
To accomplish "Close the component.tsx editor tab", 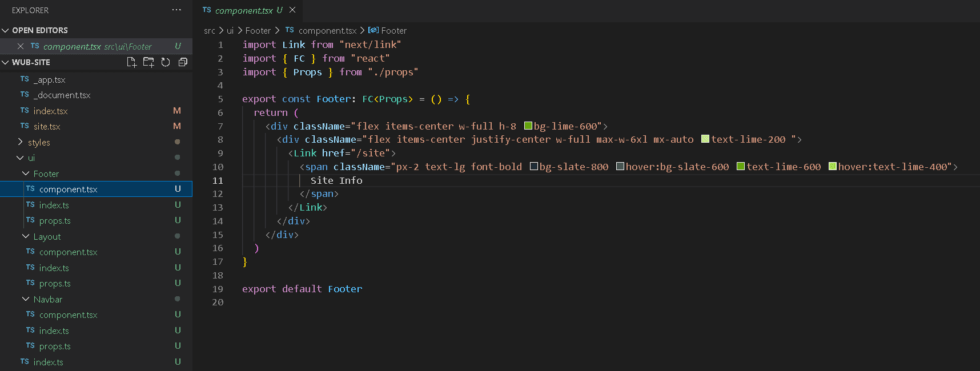I will [x=292, y=10].
